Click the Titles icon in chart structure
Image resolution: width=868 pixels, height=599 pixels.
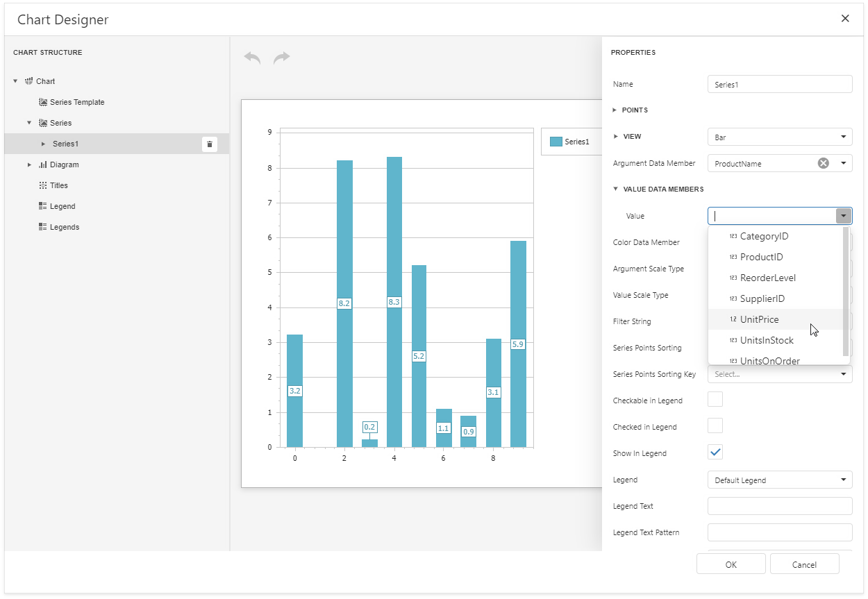pyautogui.click(x=43, y=185)
